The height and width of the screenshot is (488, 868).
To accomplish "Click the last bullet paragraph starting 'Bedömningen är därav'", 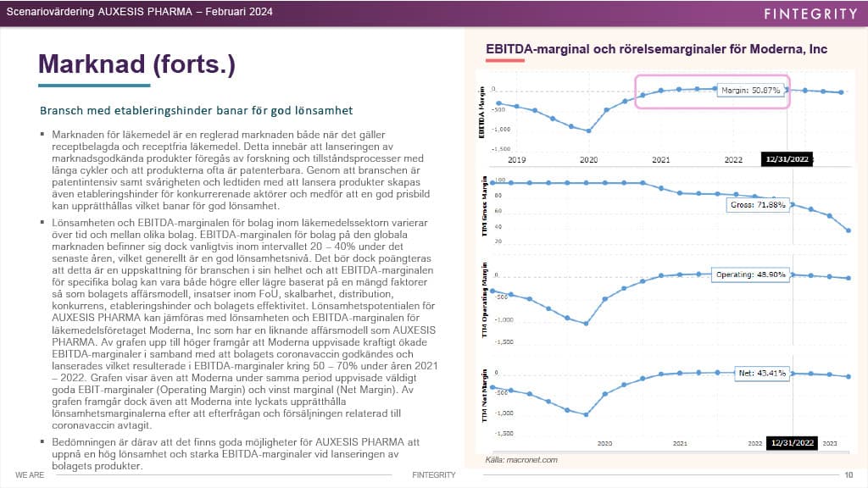I will (236, 454).
